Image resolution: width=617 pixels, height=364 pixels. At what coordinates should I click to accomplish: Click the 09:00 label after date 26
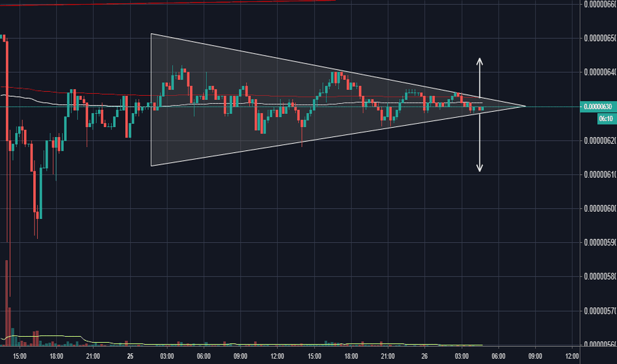point(535,356)
